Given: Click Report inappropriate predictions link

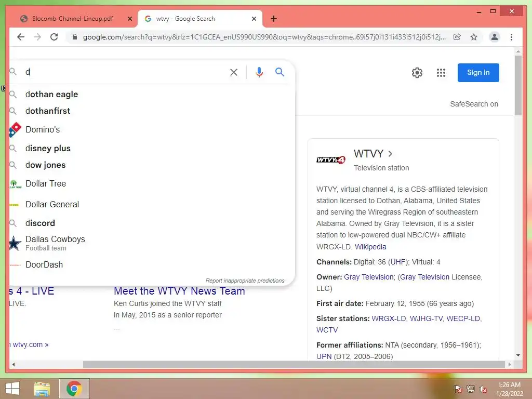Looking at the screenshot, I should pos(245,281).
